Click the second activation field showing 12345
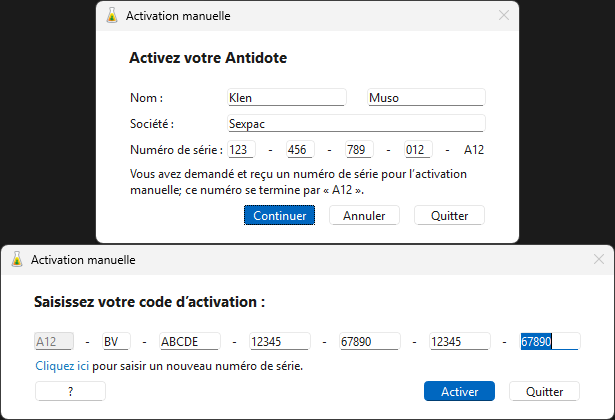615x420 pixels. click(460, 341)
